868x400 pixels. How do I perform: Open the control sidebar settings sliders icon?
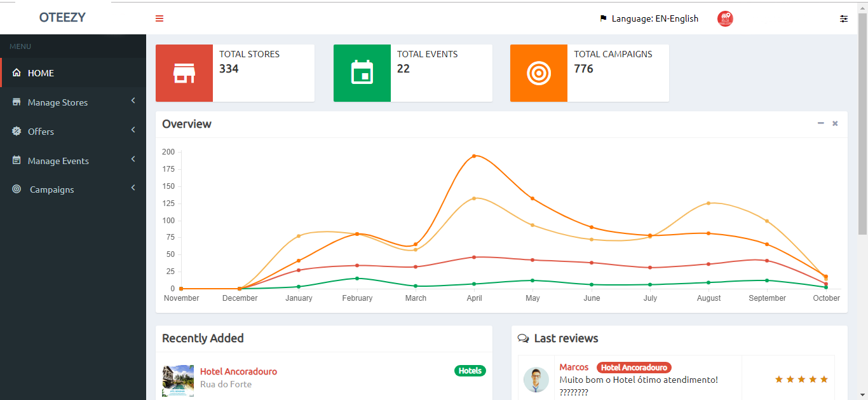[844, 18]
